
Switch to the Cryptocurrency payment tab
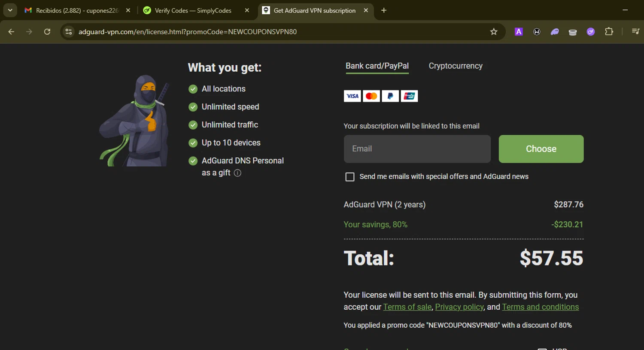pyautogui.click(x=456, y=66)
